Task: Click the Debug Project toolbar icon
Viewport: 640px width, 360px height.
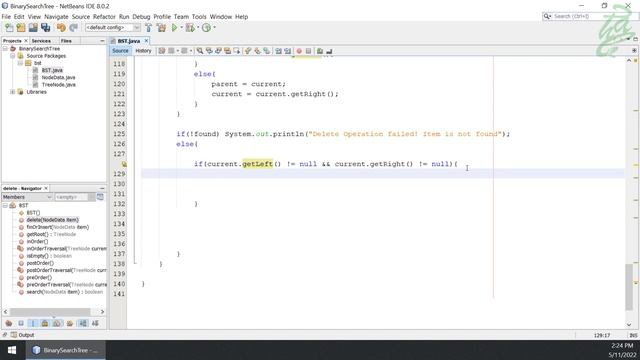Action: (x=190, y=28)
